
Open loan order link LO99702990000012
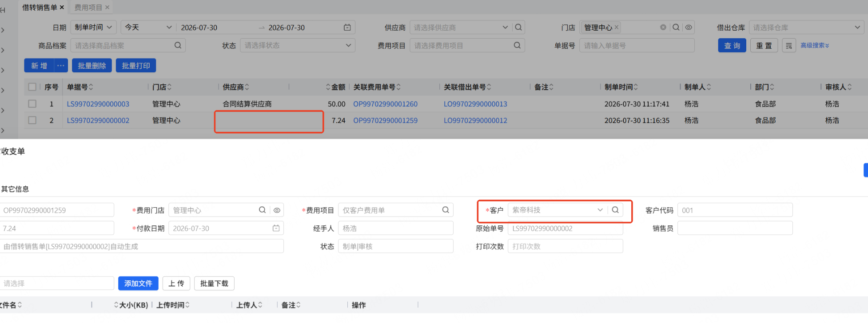click(475, 120)
